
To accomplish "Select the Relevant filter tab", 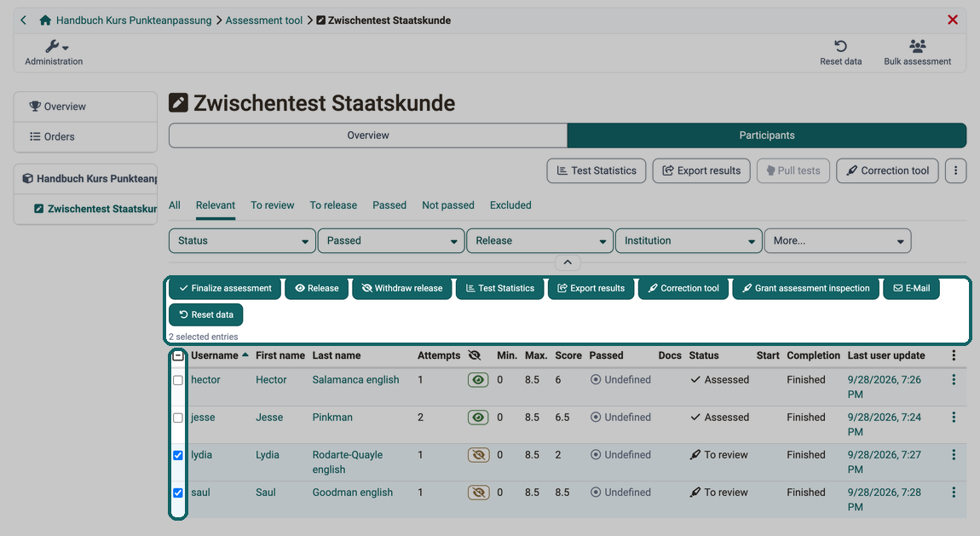I will (x=216, y=205).
